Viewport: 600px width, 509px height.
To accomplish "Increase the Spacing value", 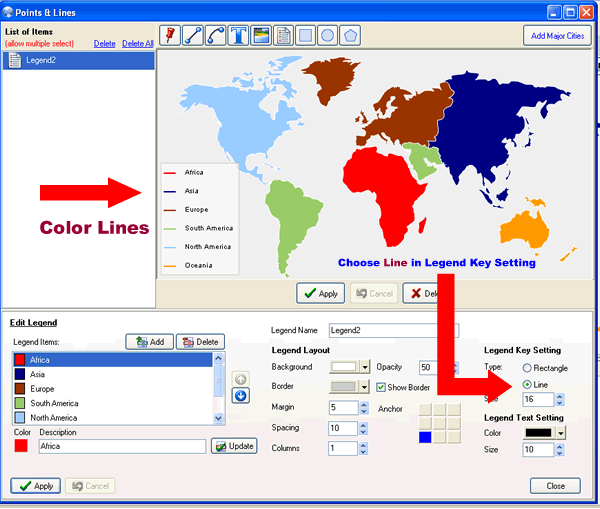I will [364, 425].
